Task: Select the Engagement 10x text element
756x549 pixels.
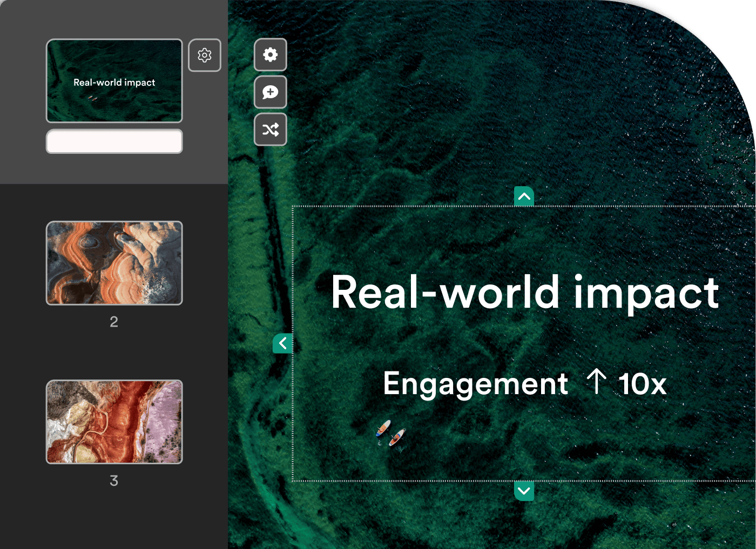Action: pyautogui.click(x=525, y=384)
